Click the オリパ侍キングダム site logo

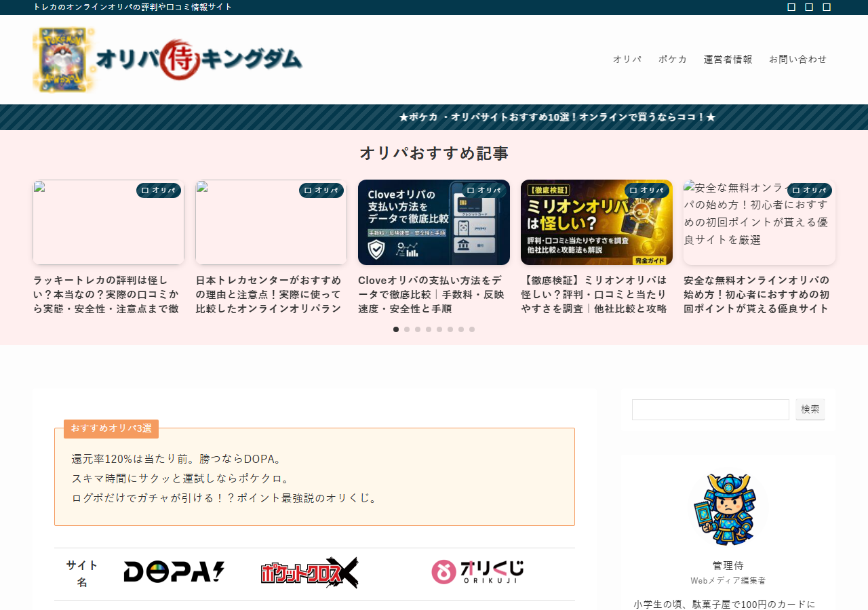(x=167, y=60)
